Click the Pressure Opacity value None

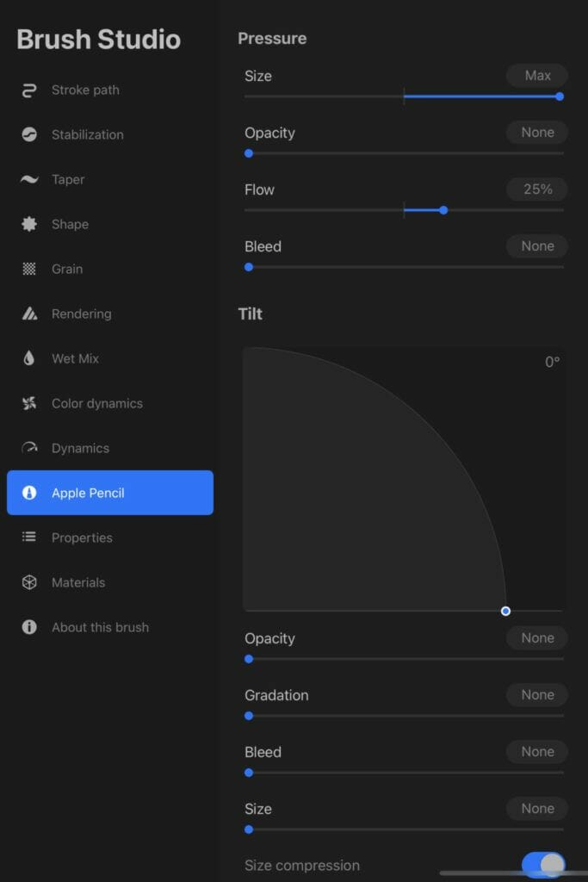[x=537, y=132]
